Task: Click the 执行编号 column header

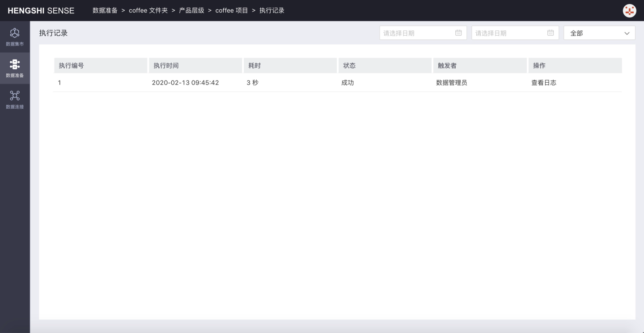Action: click(71, 65)
